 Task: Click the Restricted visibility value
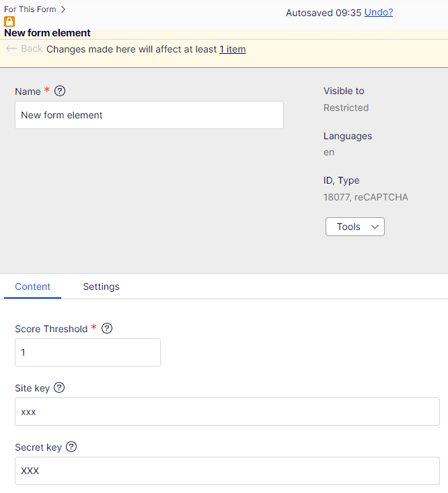coord(346,108)
